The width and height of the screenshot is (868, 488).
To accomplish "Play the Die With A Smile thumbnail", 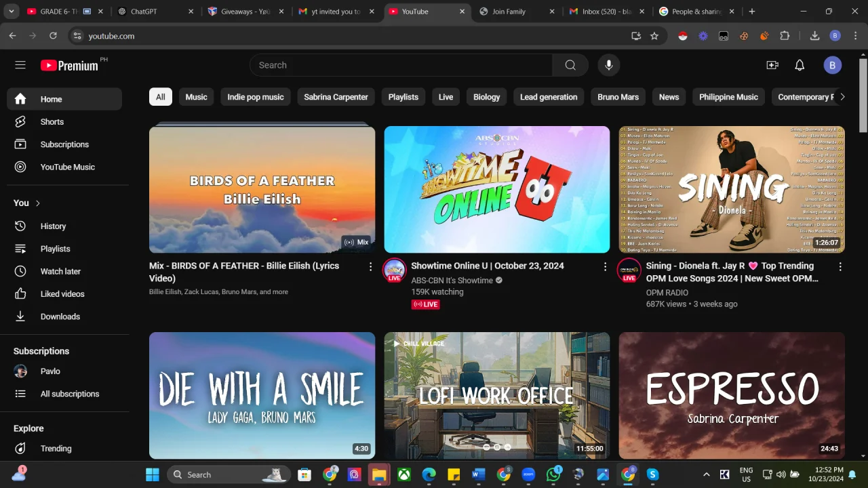I will (x=262, y=395).
